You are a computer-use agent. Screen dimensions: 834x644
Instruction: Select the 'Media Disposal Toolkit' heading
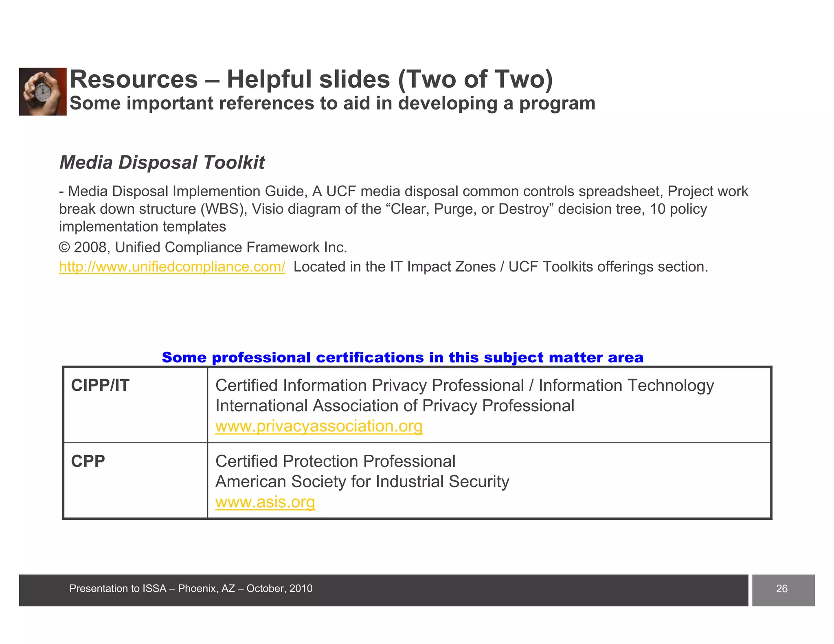point(162,162)
